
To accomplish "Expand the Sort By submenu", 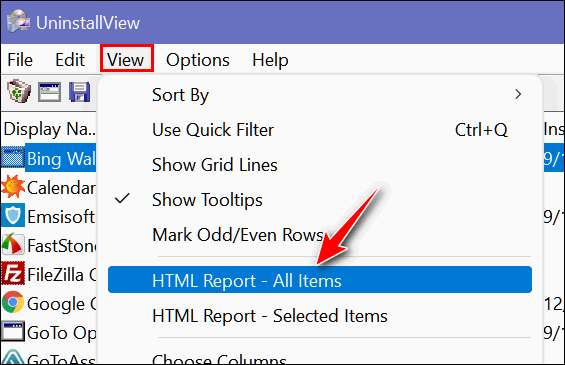I will 320,95.
